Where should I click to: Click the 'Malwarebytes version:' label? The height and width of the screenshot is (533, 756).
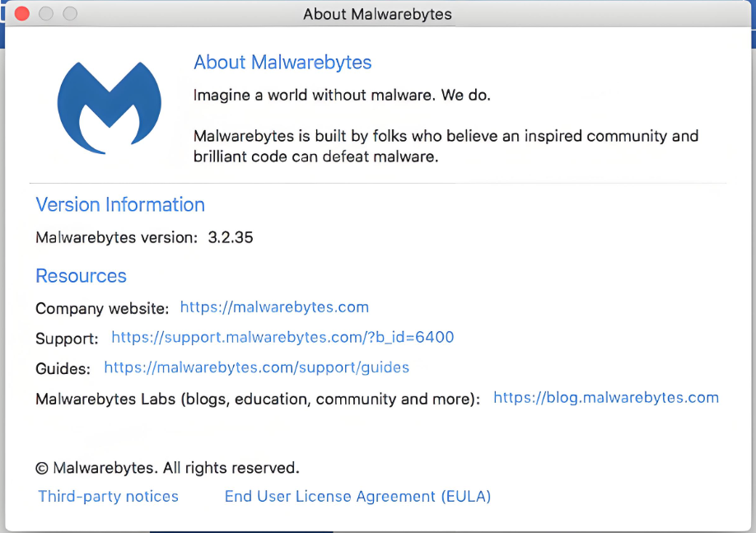click(117, 237)
